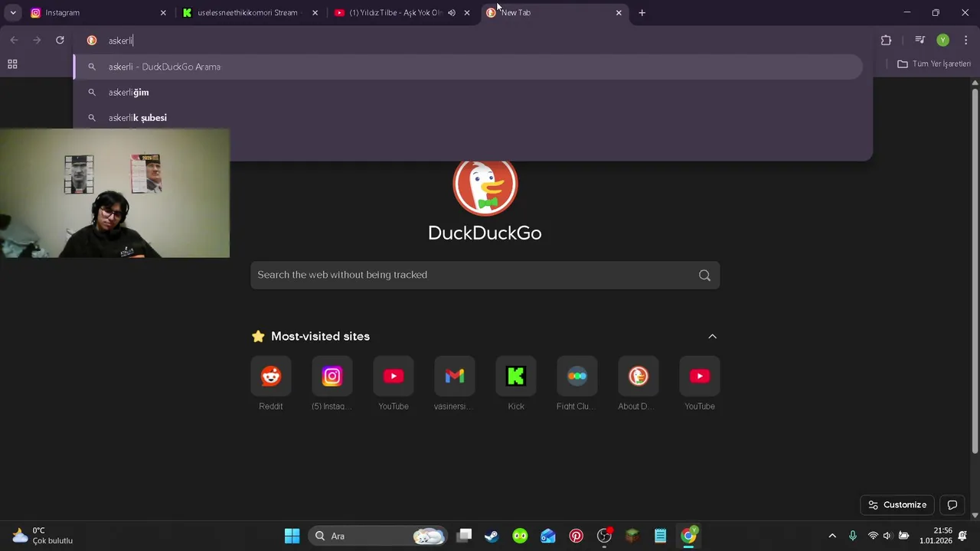The image size is (980, 551).
Task: Open the apps grid icon on bookmarks bar
Action: click(12, 64)
